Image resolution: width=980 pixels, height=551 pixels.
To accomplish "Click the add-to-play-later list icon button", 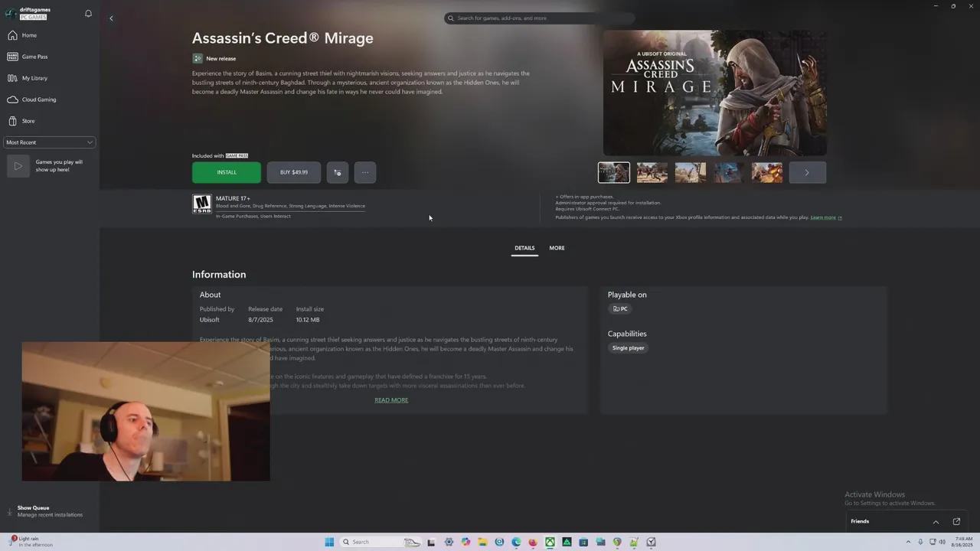I will coord(338,172).
